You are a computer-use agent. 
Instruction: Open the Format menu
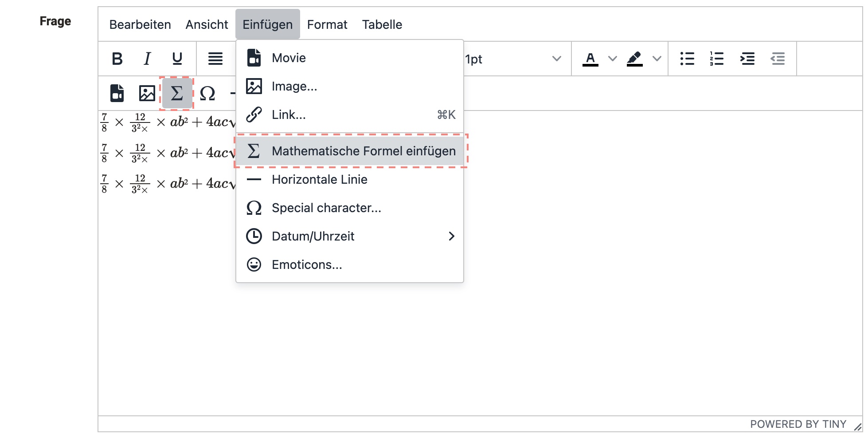click(327, 24)
